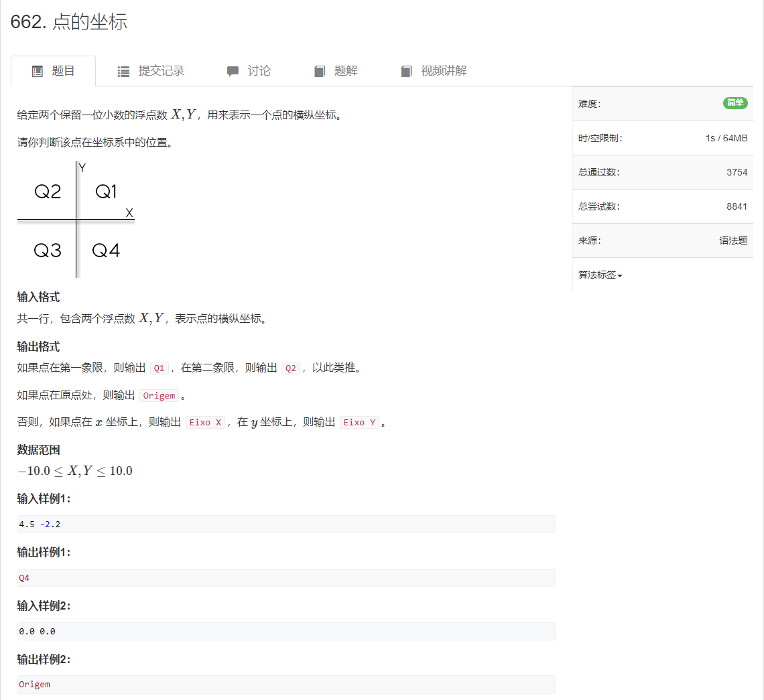Image resolution: width=764 pixels, height=700 pixels.
Task: Open the 视频讲解 tab
Action: pyautogui.click(x=434, y=71)
